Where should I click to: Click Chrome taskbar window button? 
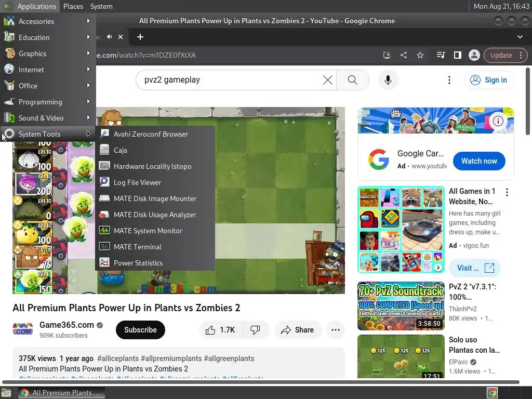(61, 393)
